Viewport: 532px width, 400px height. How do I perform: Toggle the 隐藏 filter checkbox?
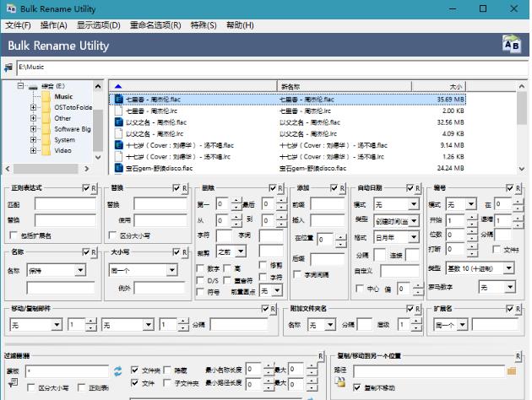point(167,370)
